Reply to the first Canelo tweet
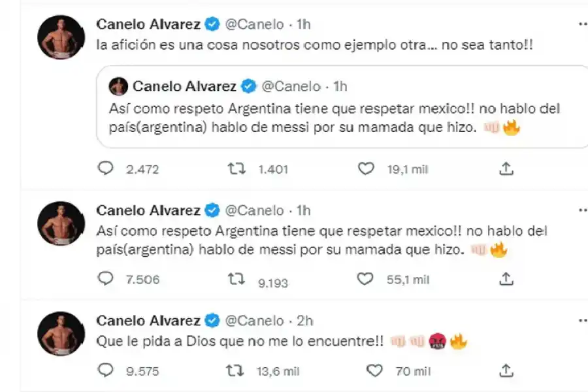Image resolution: width=588 pixels, height=392 pixels. point(105,169)
